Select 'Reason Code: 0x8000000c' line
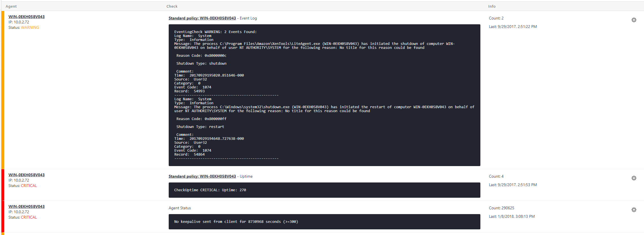 (201, 56)
